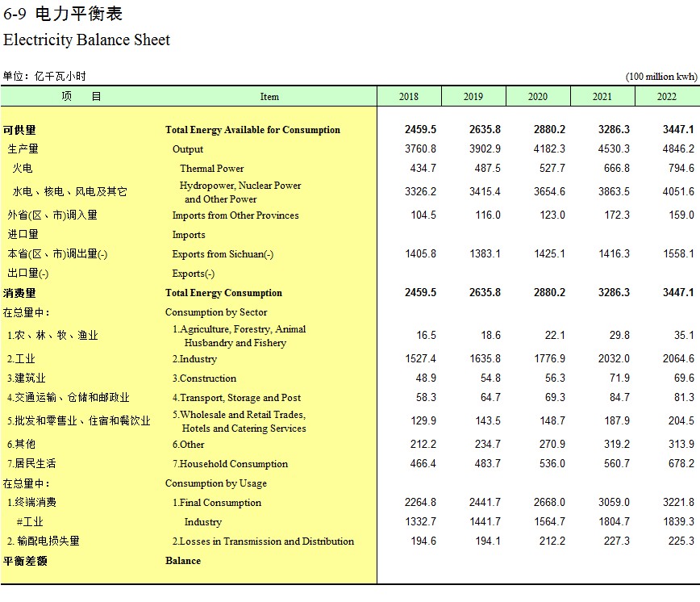This screenshot has width=700, height=602.
Task: Select value 4846.2 in Output row
Action: tap(678, 148)
